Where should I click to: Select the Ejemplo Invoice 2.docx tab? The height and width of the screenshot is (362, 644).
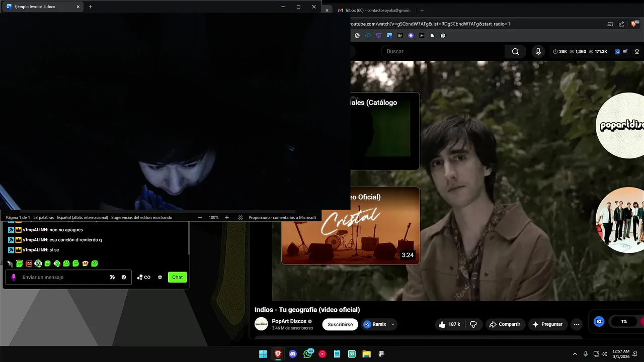point(43,7)
